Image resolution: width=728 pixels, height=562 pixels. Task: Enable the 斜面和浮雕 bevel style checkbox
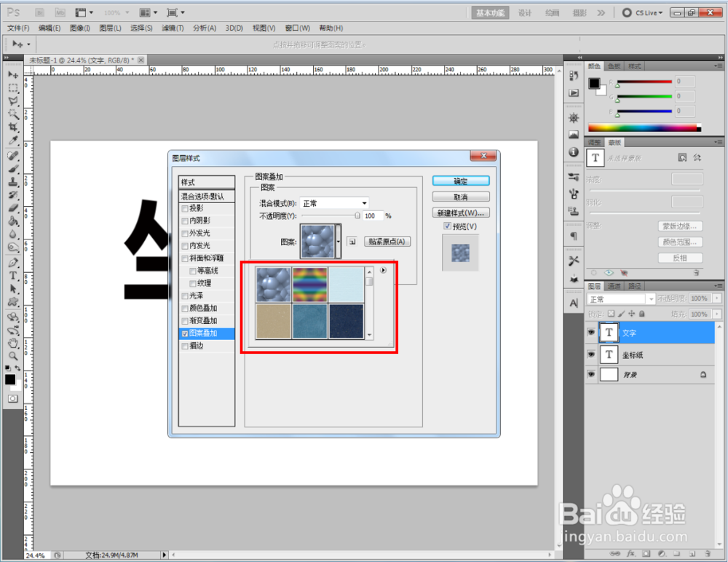[185, 258]
